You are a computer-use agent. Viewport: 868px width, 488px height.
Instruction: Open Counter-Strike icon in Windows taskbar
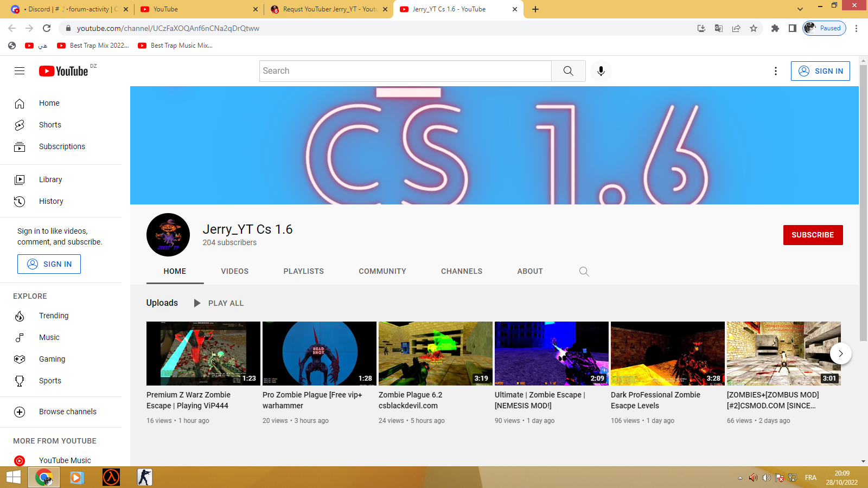[144, 477]
